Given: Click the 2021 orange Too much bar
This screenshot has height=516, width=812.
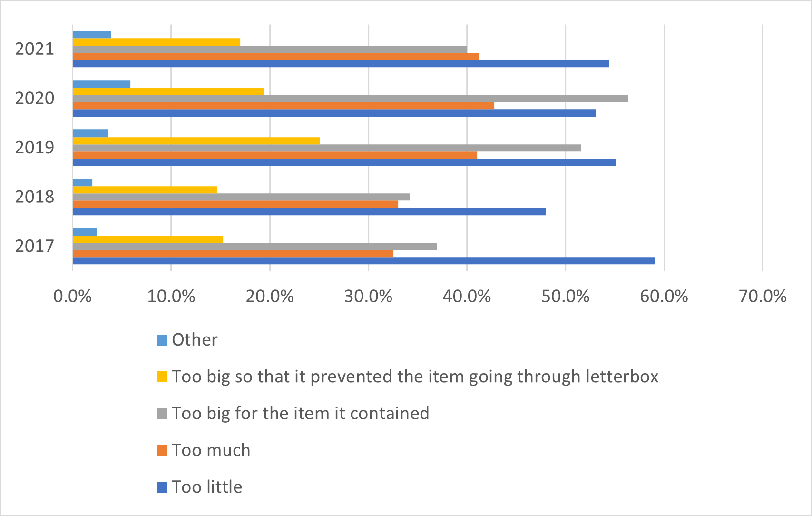Looking at the screenshot, I should pyautogui.click(x=276, y=57).
